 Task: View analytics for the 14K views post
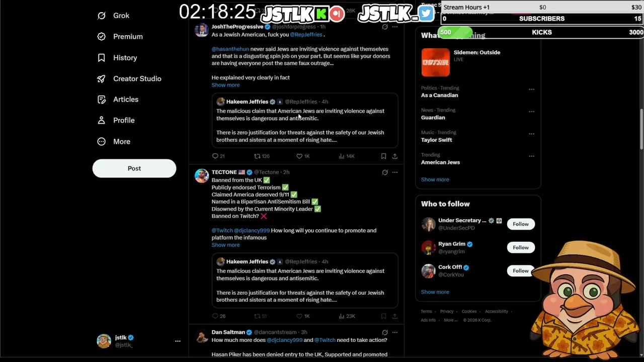click(x=347, y=156)
